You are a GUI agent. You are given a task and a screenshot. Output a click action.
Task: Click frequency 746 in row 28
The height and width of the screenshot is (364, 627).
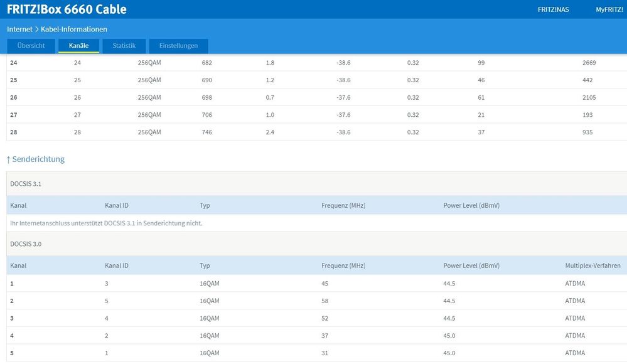[206, 132]
